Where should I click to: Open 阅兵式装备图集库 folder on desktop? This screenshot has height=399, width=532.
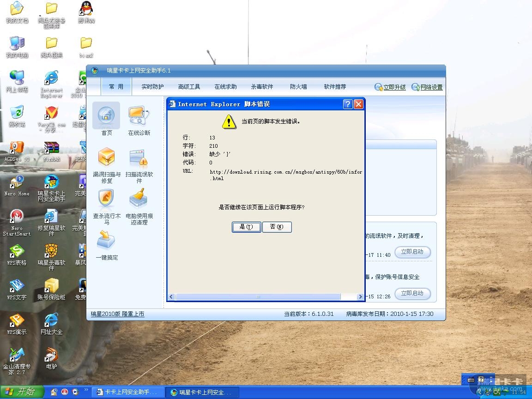tap(52, 15)
